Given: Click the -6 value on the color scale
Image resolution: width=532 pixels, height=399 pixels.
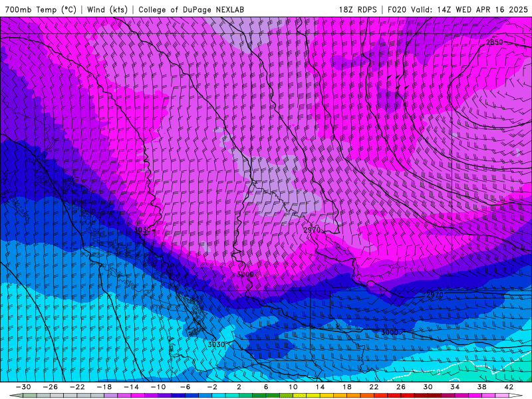Looking at the screenshot, I should tap(186, 387).
